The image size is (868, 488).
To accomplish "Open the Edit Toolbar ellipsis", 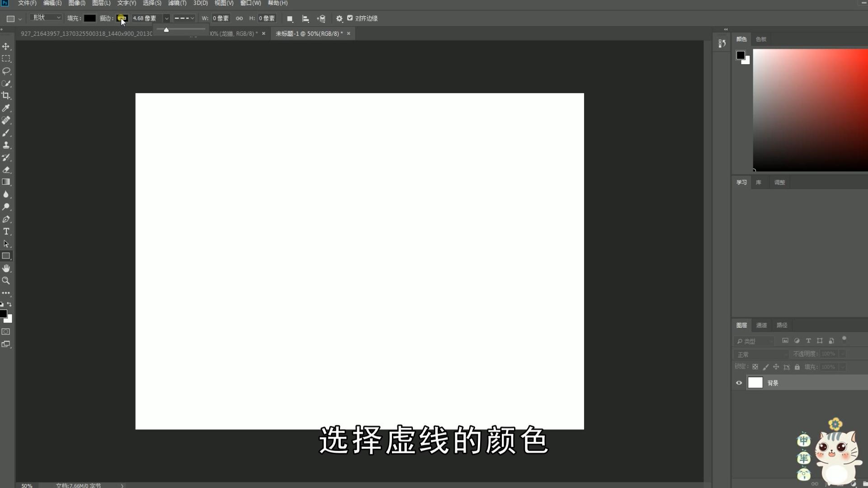I will (6, 293).
